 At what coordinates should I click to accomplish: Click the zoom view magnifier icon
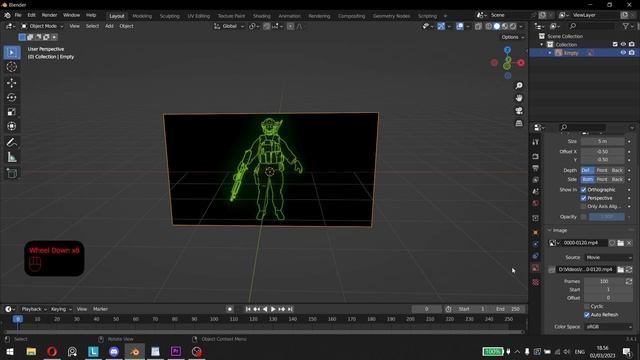(x=519, y=86)
